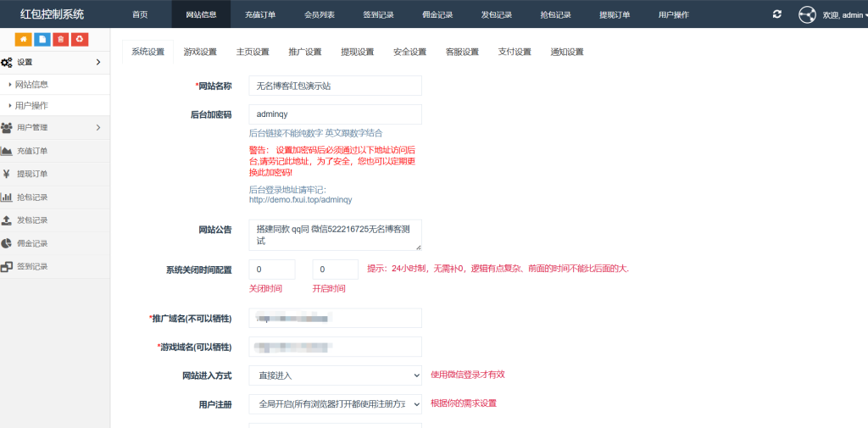Open the 网站进入方式 dropdown
This screenshot has width=868, height=428.
coord(336,375)
